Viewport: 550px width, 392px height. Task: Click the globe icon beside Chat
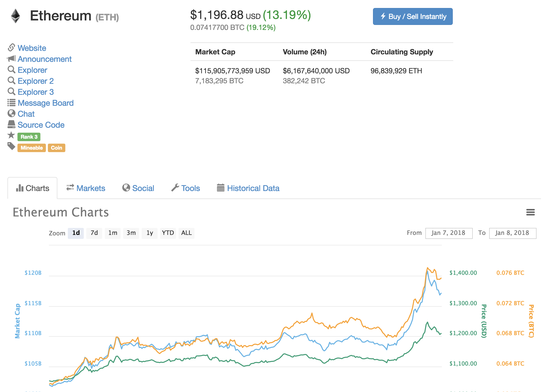pyautogui.click(x=11, y=113)
